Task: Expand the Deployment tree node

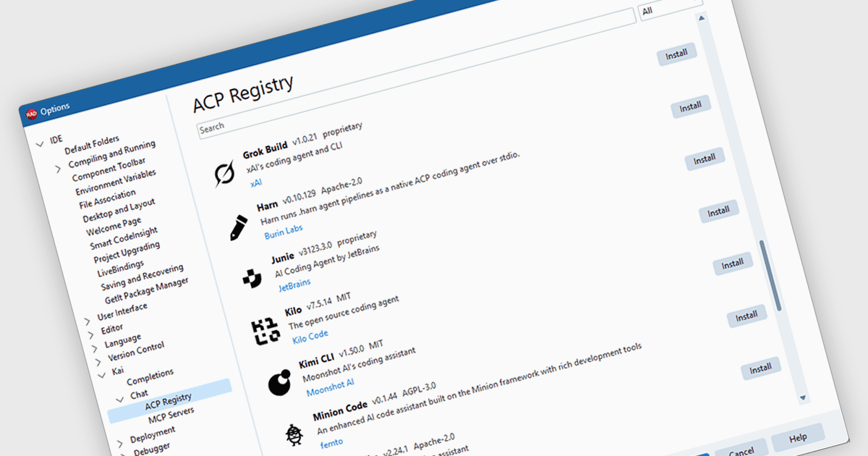Action: point(119,444)
